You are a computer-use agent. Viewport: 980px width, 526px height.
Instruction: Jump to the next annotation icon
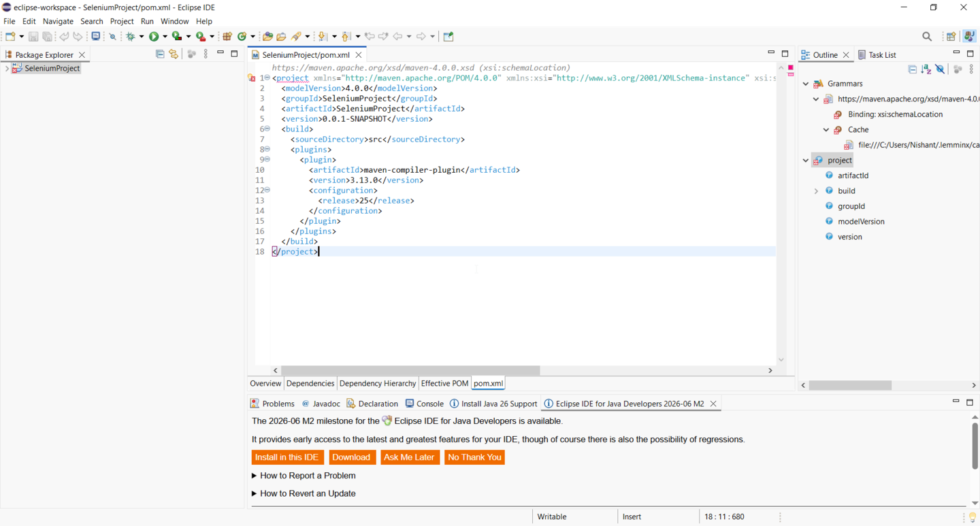tap(323, 37)
